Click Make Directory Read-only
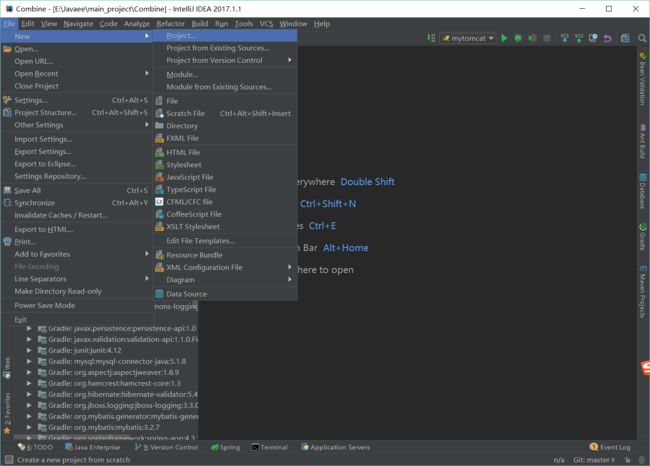 click(x=77, y=291)
